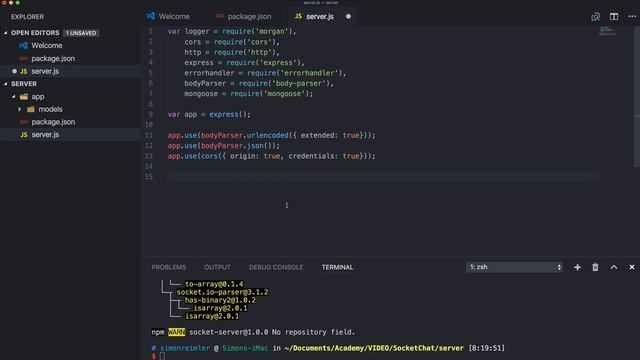Click the models folder icon

click(x=31, y=109)
